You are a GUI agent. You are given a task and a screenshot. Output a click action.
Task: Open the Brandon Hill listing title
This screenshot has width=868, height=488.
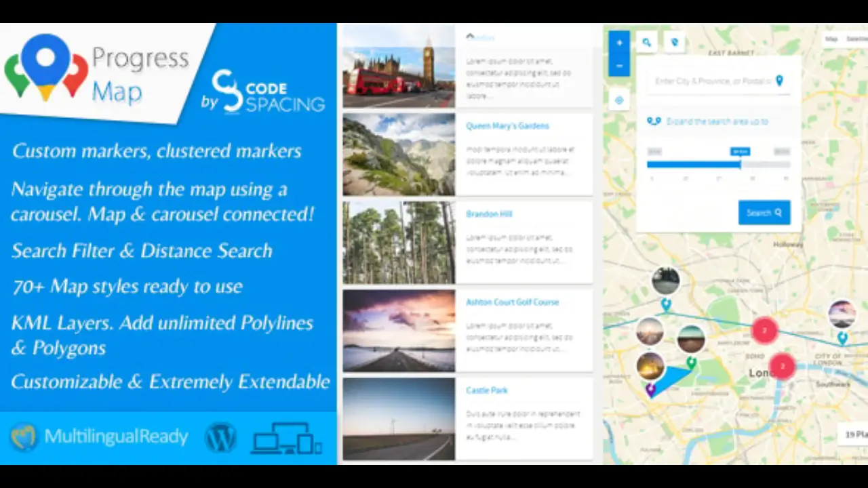click(x=488, y=214)
